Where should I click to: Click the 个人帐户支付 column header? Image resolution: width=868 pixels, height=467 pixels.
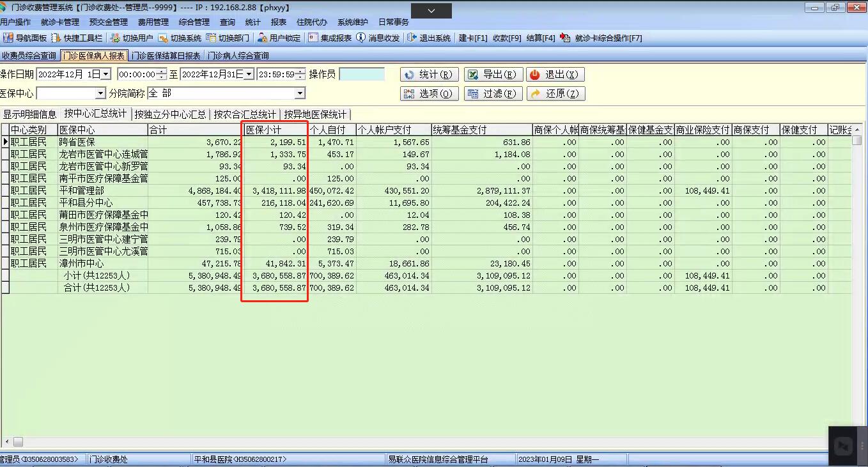click(x=394, y=130)
